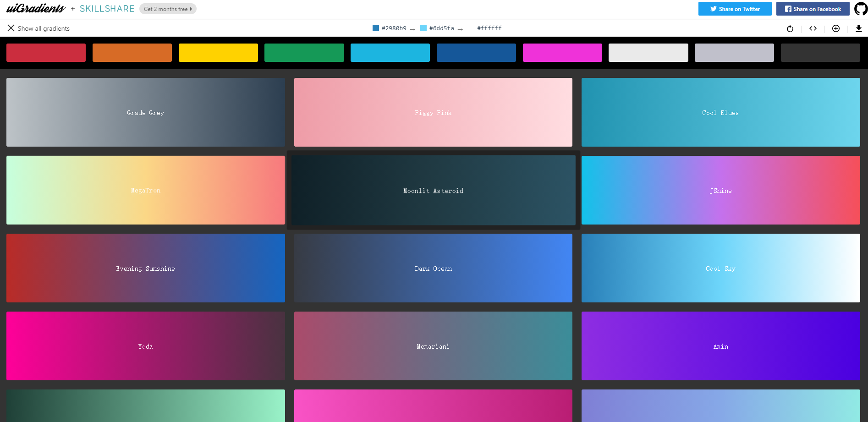Filter gradients by green swatch
Screen dimensions: 868x422
[x=304, y=53]
